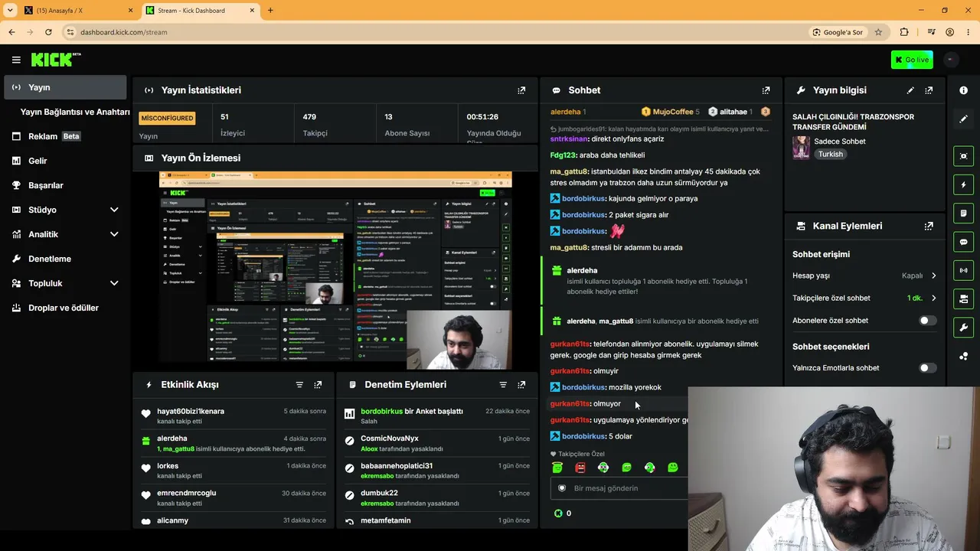Open the hamburger menu next to Kick logo
Viewport: 980px width, 551px height.
[x=16, y=60]
